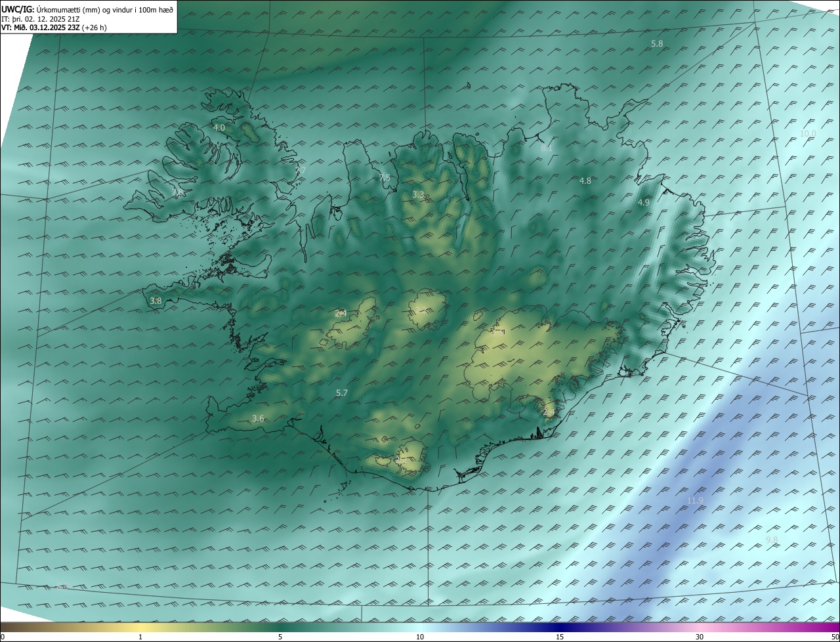Click the 11.9 value in the blue band
840x642 pixels.
695,501
